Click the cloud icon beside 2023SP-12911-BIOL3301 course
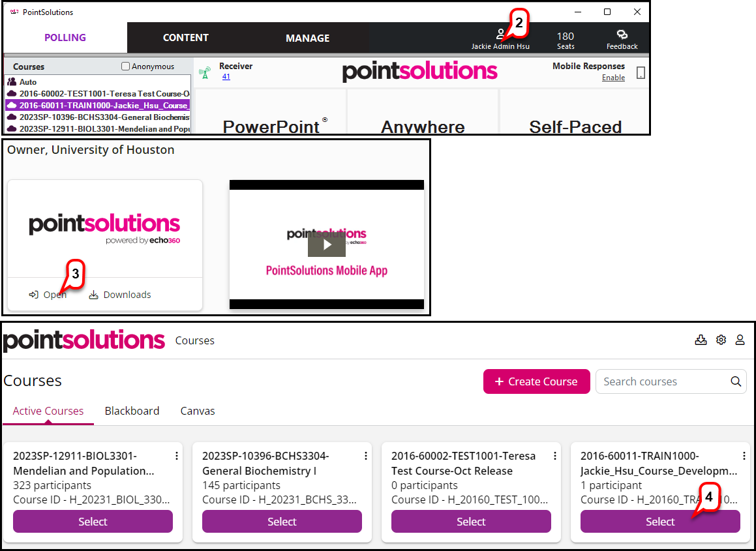The width and height of the screenshot is (756, 551). pyautogui.click(x=12, y=128)
